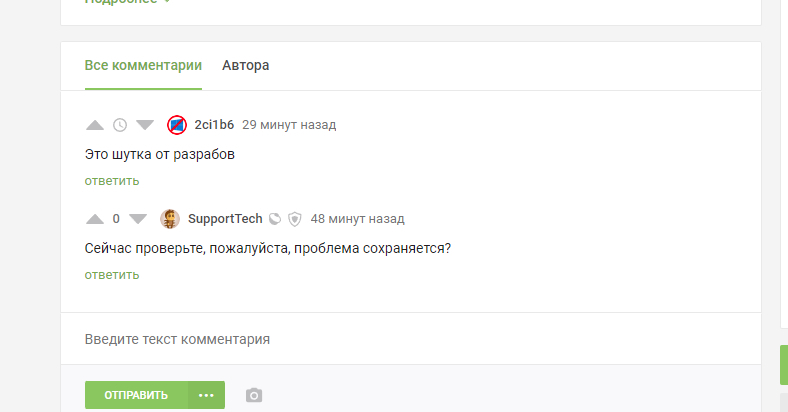Open the SupportTech username link
This screenshot has height=412, width=788.
(x=225, y=219)
